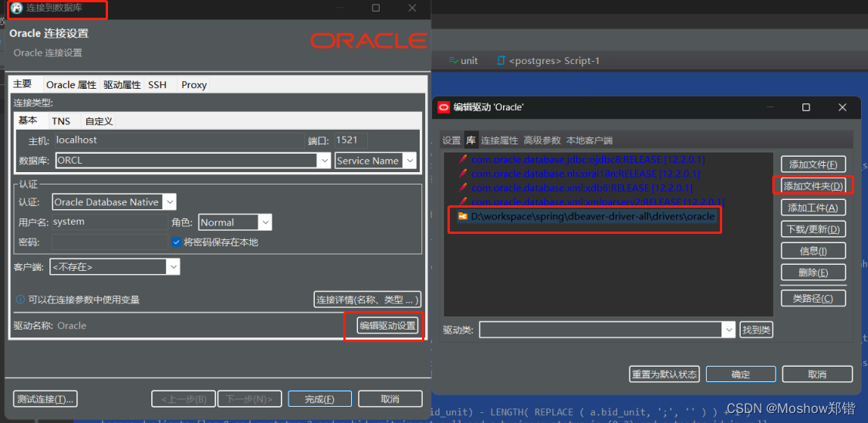868x423 pixels.
Task: Select the 自定义 connection type tab
Action: point(99,121)
